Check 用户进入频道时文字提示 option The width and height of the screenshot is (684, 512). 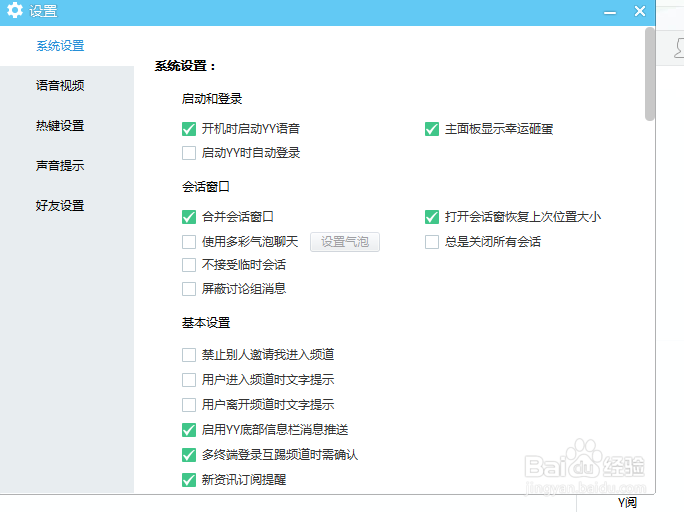[x=189, y=380]
